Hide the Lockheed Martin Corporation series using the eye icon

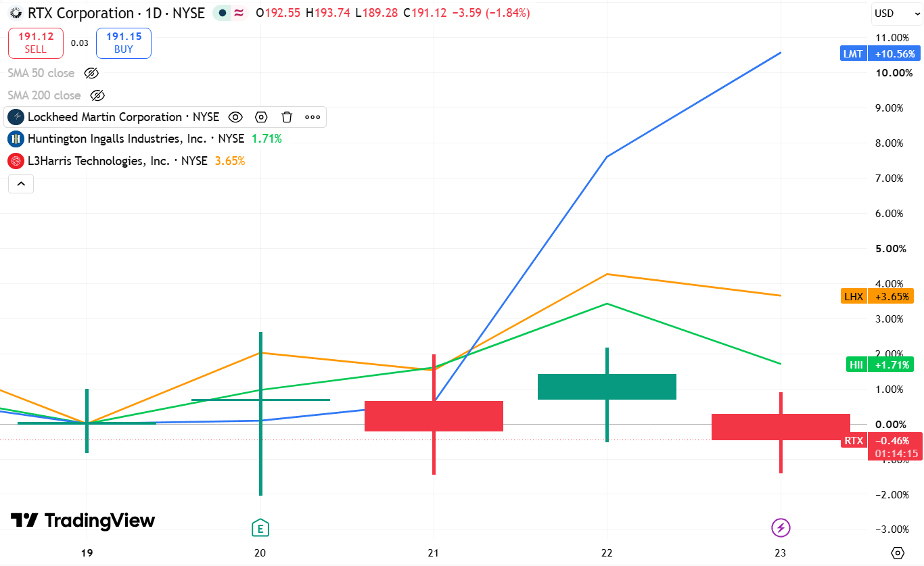[235, 117]
